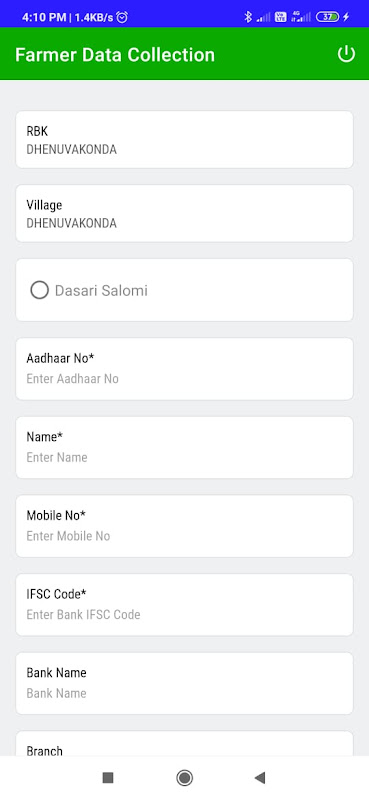Open the RBK DHENUVAKONDA selector
369x800 pixels.
(184, 139)
